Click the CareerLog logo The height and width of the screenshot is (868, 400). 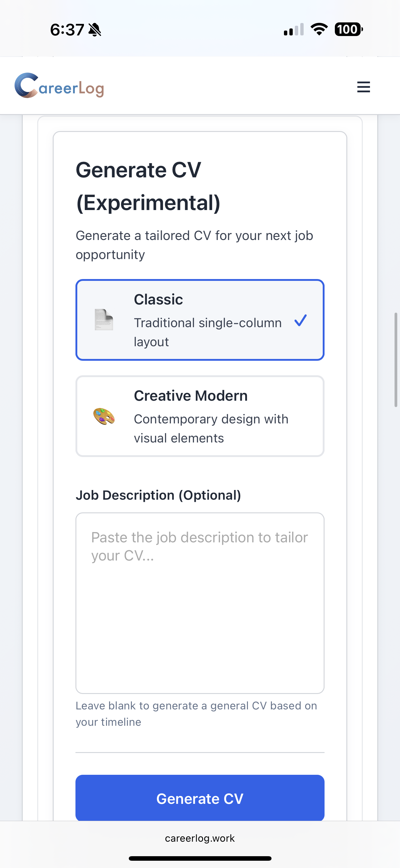point(59,87)
